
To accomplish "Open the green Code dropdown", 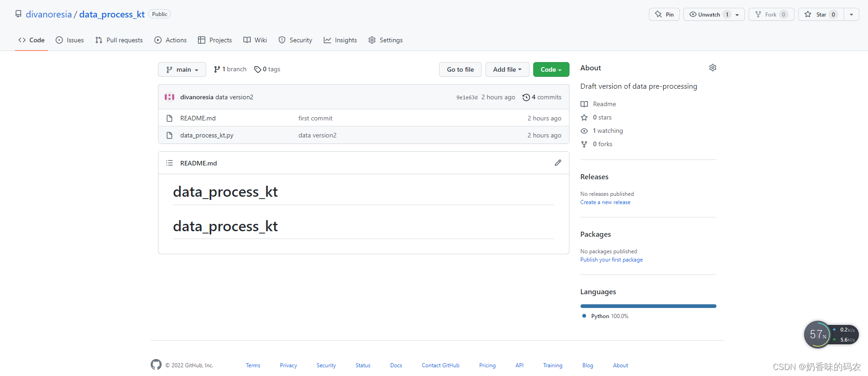I will [x=551, y=69].
